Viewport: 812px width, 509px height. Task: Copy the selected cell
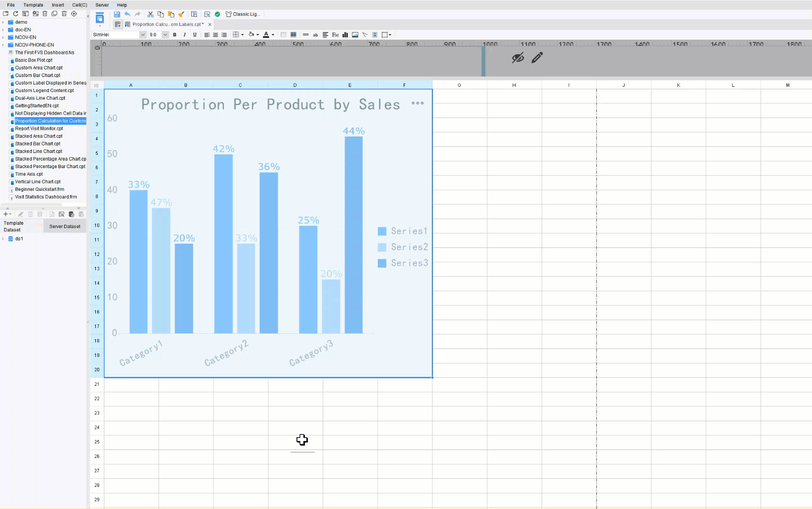tap(161, 14)
